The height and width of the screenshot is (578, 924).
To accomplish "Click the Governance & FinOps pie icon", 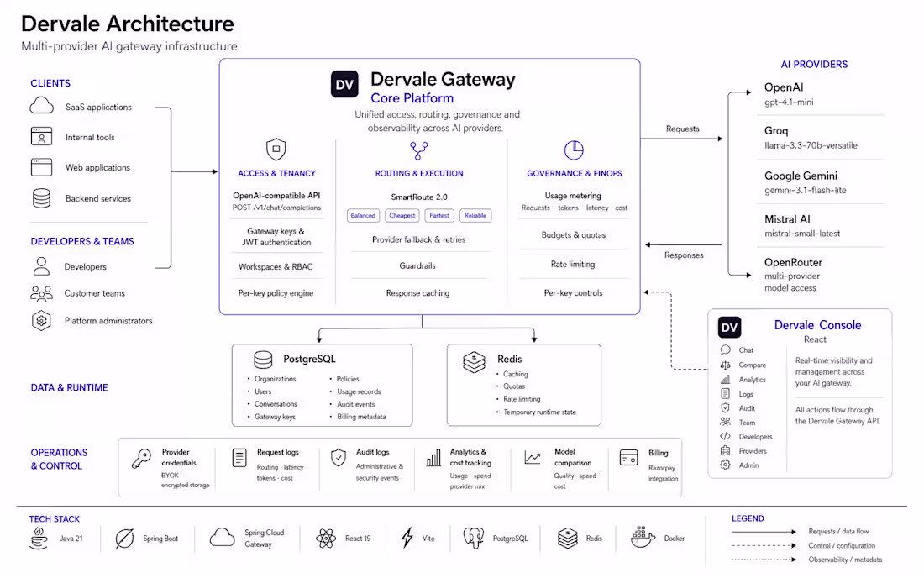I will click(x=574, y=150).
